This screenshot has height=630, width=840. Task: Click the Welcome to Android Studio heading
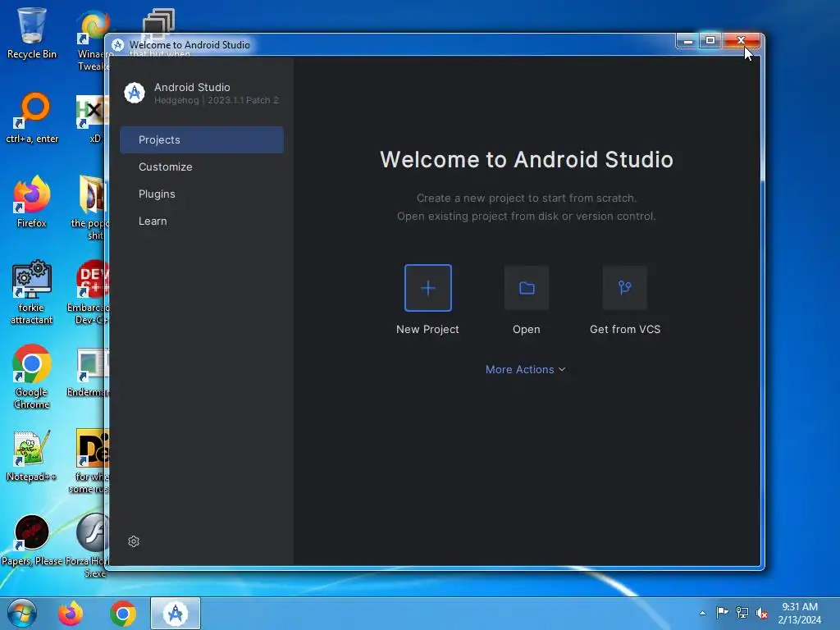527,160
